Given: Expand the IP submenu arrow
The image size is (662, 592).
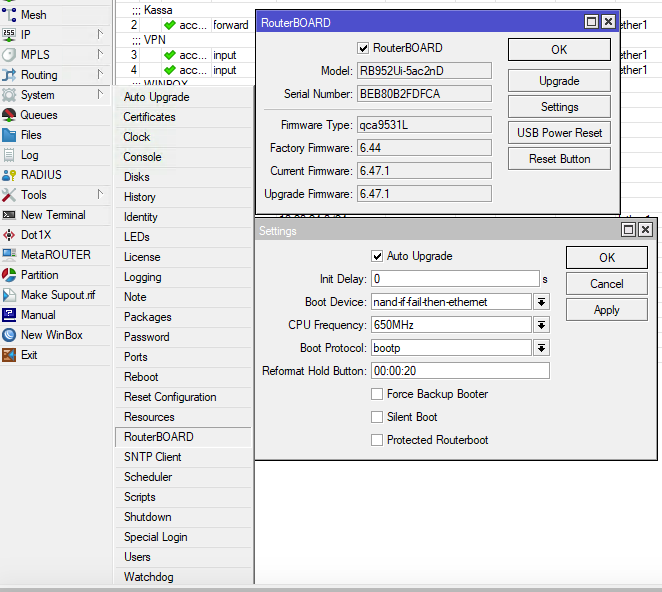Looking at the screenshot, I should point(100,34).
